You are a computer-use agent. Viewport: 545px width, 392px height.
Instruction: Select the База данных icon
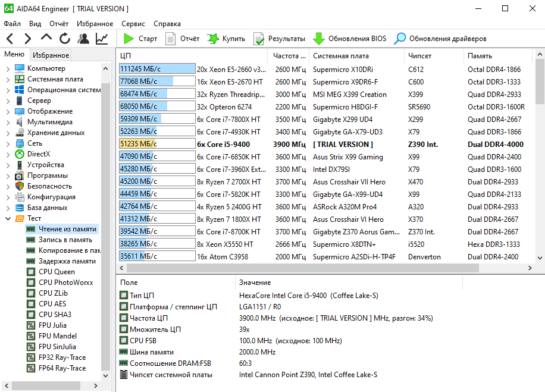[20, 208]
